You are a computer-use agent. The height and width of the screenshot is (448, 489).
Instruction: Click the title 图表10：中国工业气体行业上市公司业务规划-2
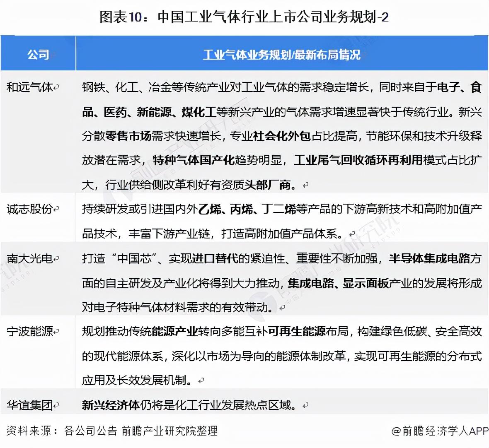coord(244,17)
